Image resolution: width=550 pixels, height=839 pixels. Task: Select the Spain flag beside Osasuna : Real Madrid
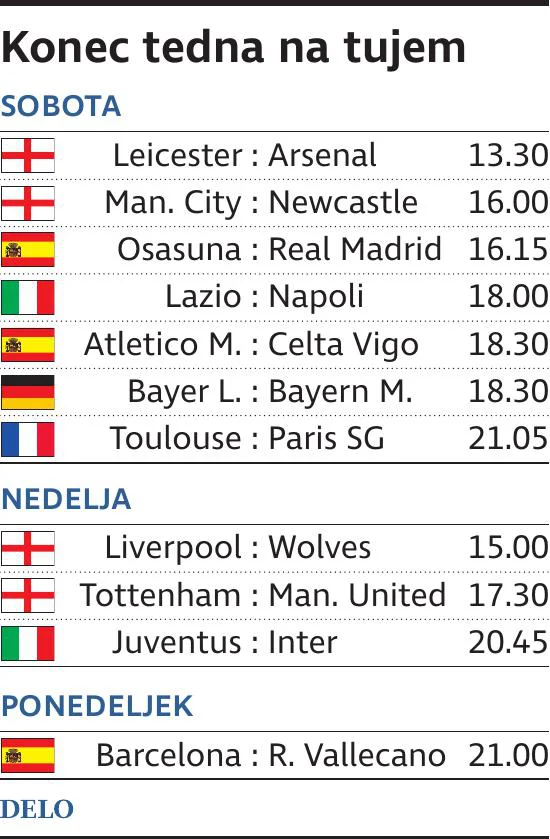(28, 249)
